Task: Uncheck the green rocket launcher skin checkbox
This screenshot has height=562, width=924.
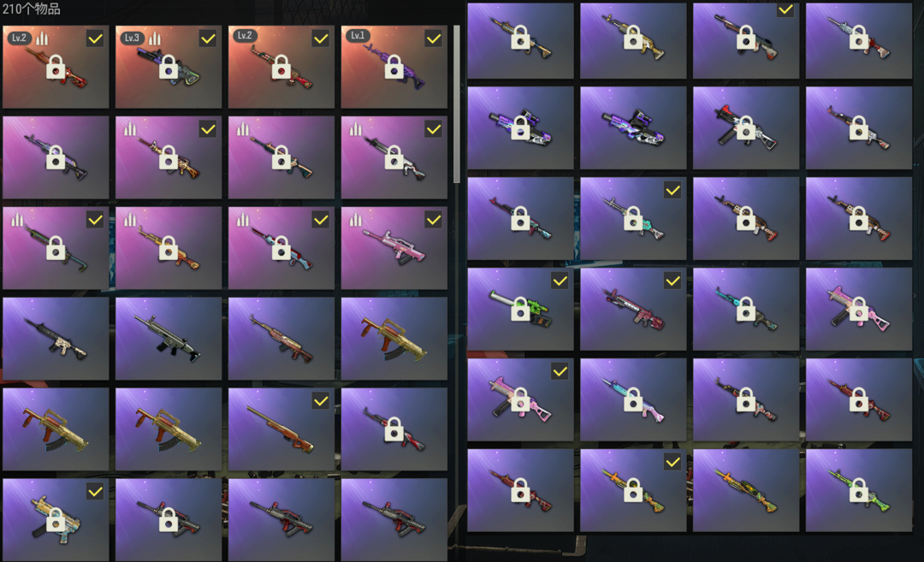Action: pyautogui.click(x=560, y=281)
